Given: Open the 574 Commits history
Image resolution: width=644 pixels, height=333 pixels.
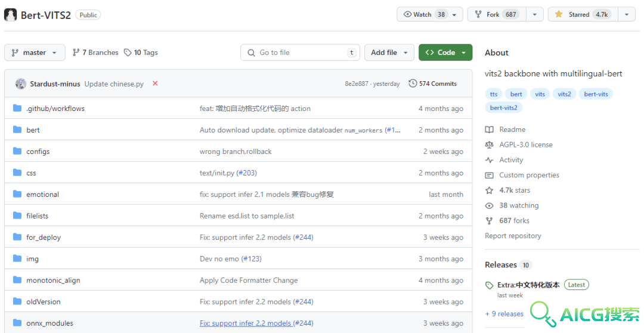Looking at the screenshot, I should point(433,84).
